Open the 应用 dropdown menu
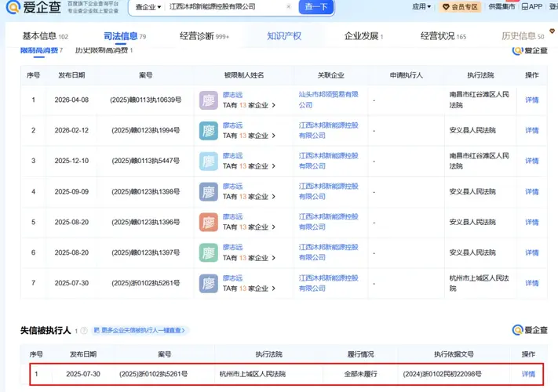The width and height of the screenshot is (558, 392). pos(421,6)
